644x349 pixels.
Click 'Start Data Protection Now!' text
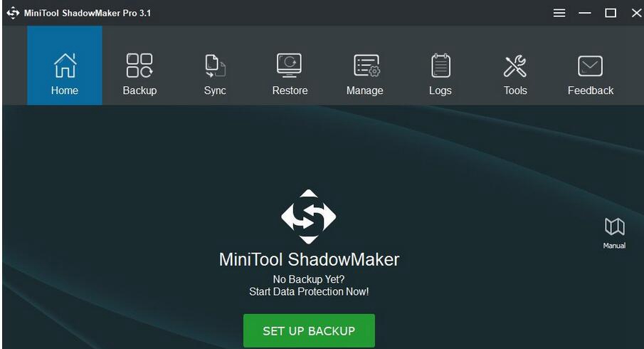click(x=309, y=292)
